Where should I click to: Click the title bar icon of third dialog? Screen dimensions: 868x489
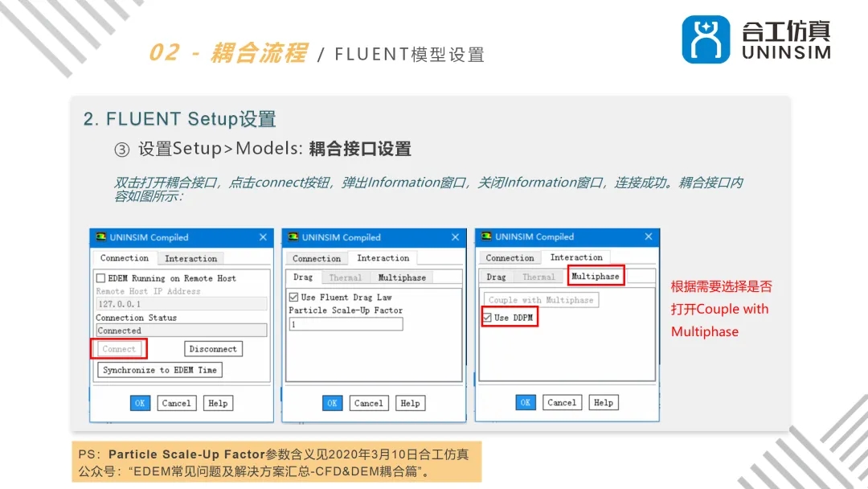(486, 236)
